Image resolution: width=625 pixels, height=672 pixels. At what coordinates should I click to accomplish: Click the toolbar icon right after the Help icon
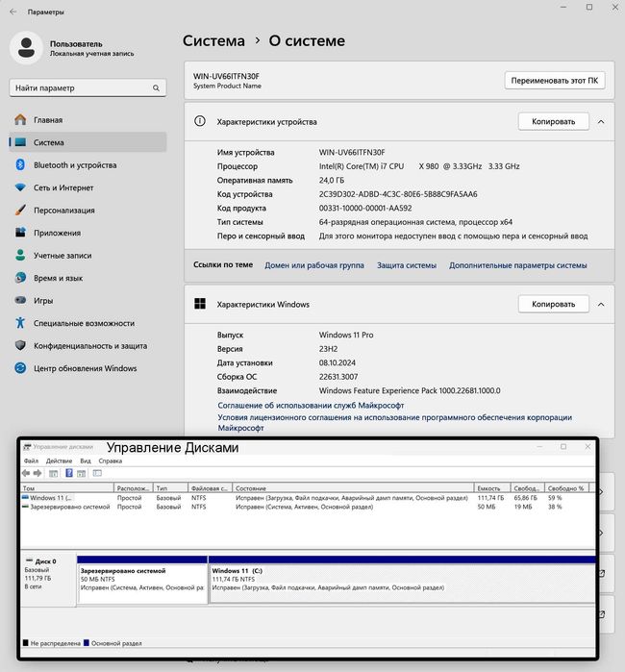(x=81, y=473)
